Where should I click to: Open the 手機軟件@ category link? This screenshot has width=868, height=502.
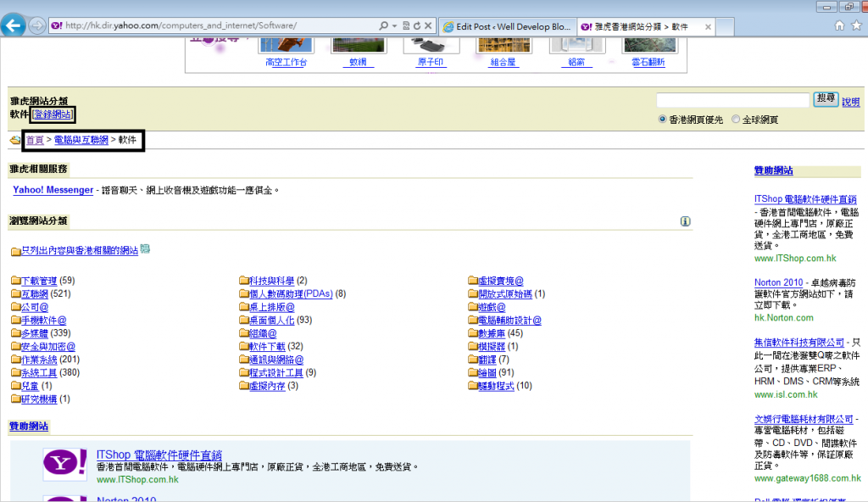[44, 321]
